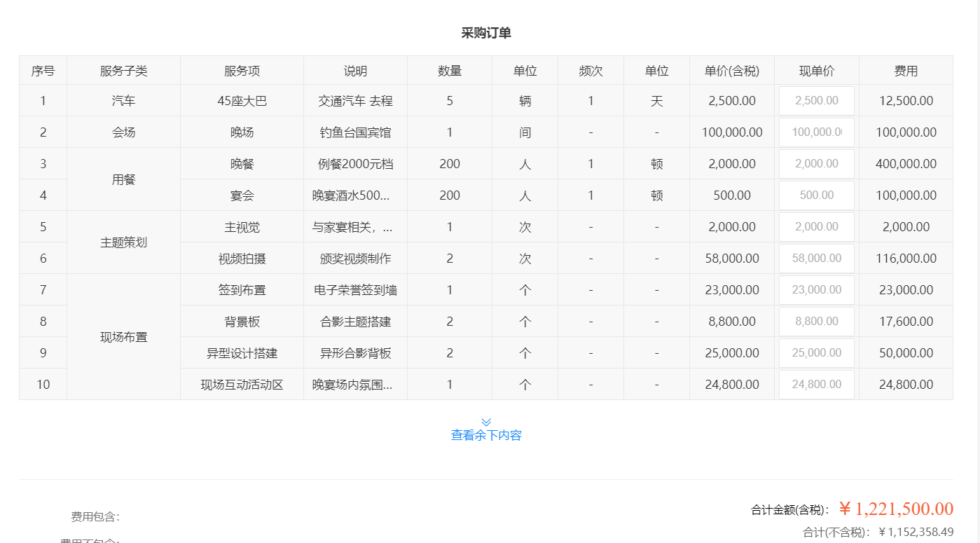
Task: Select the merged 用餐 category cell
Action: coord(123,180)
